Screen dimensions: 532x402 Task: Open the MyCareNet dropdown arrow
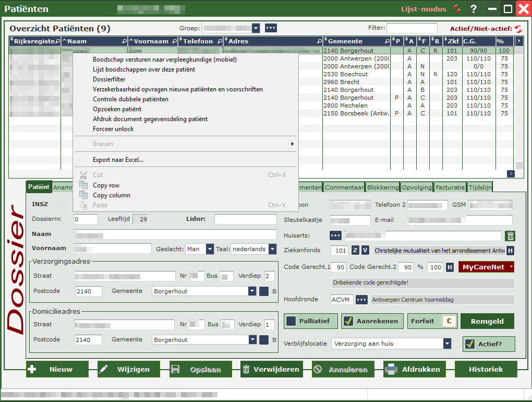[511, 267]
